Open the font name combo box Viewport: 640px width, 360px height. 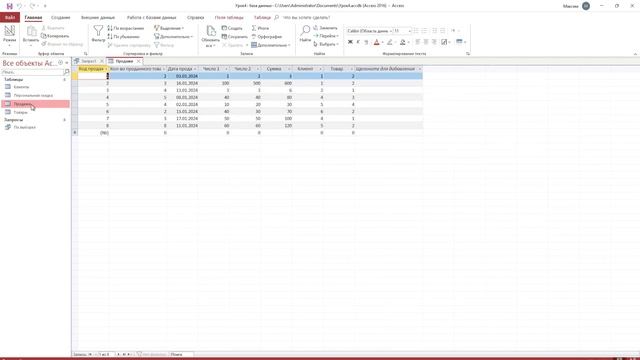tap(369, 31)
